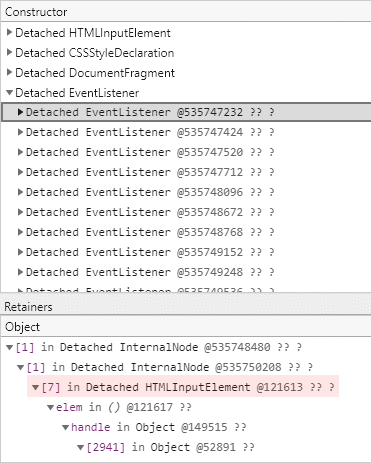Viewport: 371px width, 463px height.
Task: Select Detached CSSStyleDeclaration row text
Action: (95, 53)
